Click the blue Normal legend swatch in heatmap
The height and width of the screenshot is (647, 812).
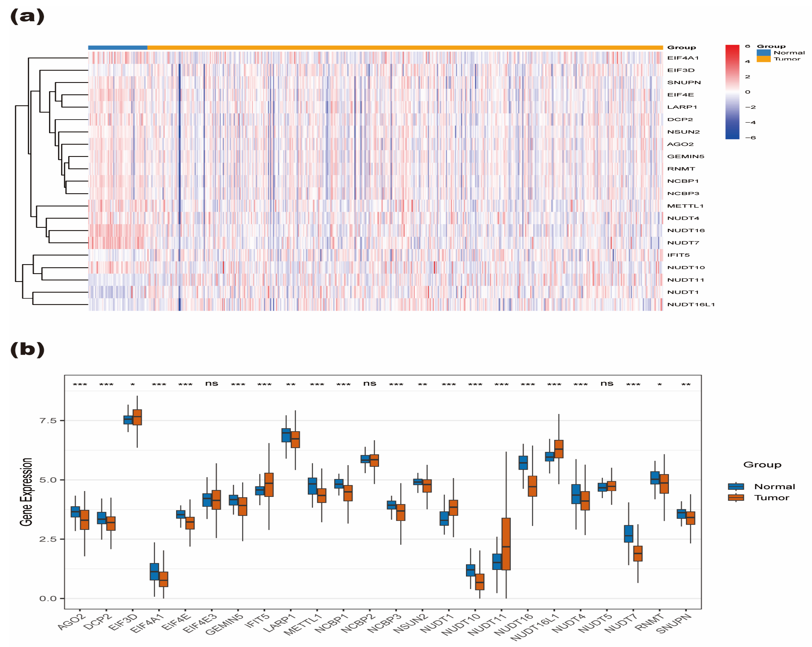[x=763, y=53]
